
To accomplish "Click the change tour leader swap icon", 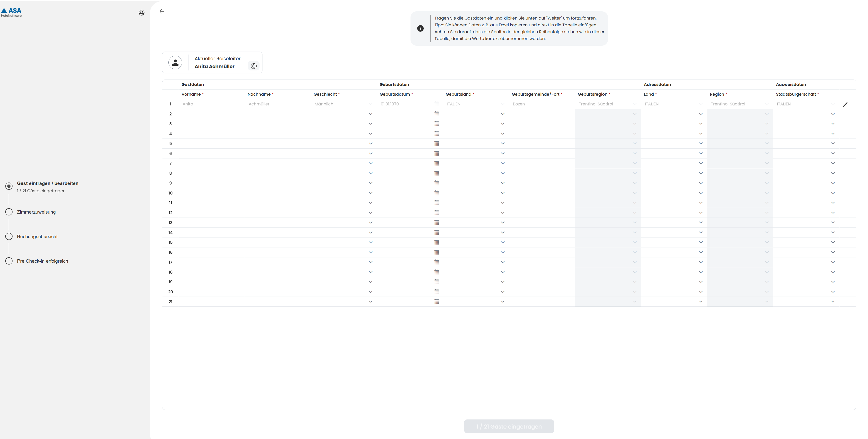I will pos(254,66).
